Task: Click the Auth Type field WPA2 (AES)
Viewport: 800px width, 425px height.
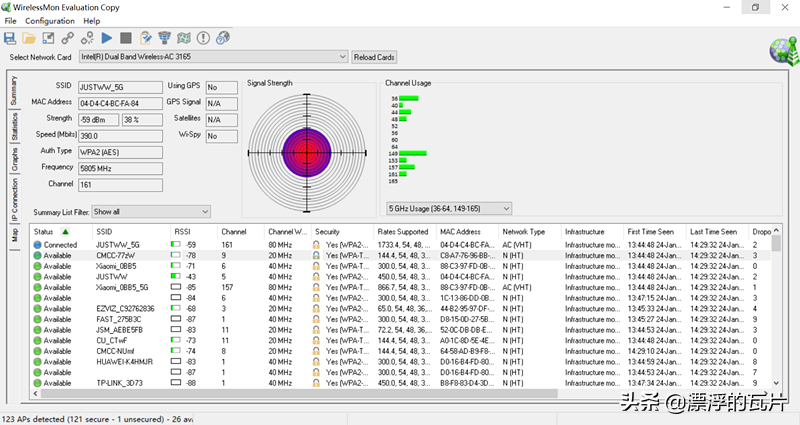Action: pyautogui.click(x=120, y=152)
